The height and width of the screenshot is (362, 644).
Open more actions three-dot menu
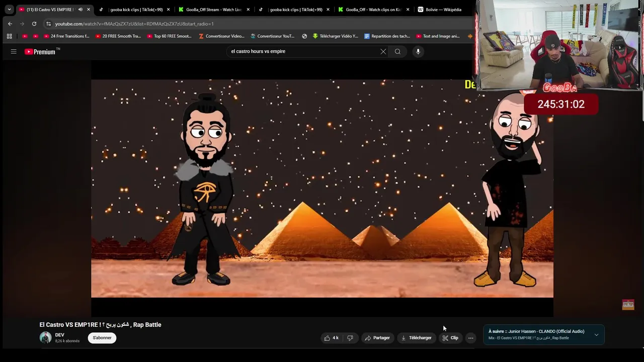coord(470,338)
